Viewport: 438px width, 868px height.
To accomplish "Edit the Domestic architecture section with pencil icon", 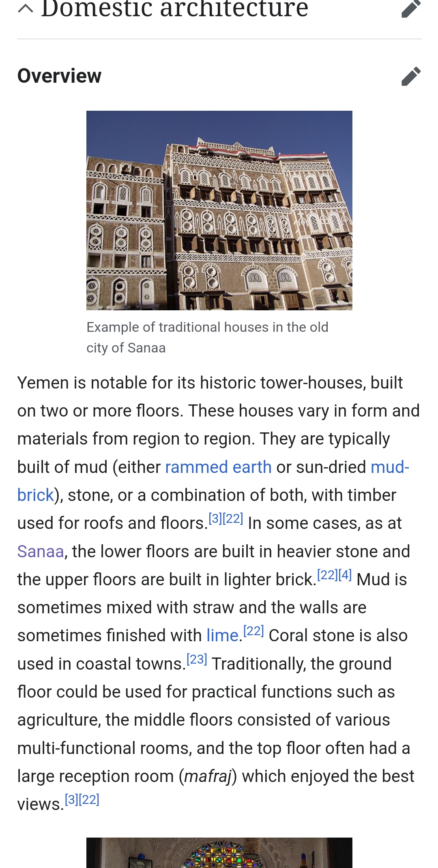I will tap(411, 9).
